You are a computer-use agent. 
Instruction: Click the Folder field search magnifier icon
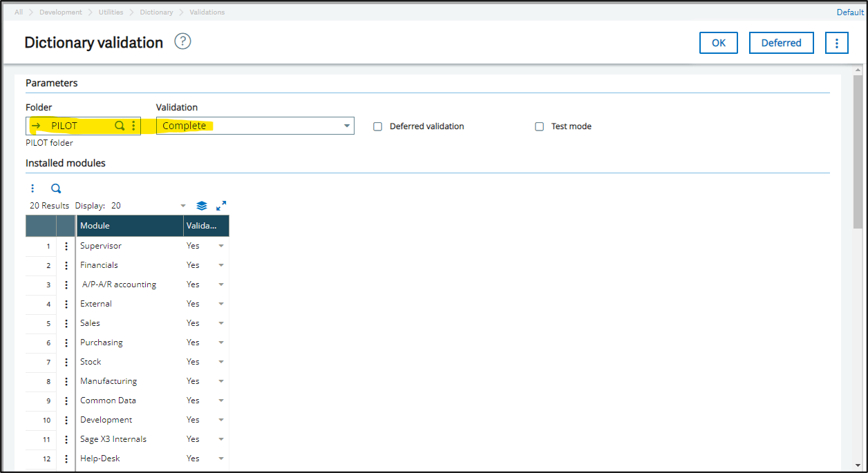[120, 126]
